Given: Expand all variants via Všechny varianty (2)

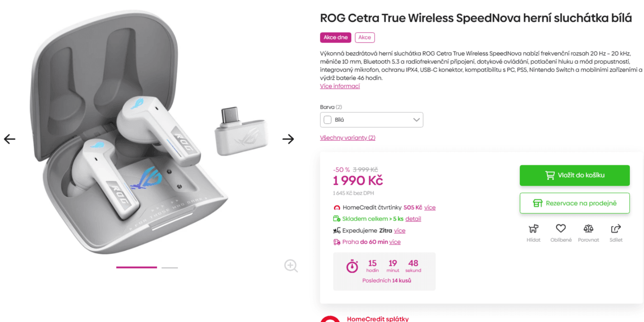Looking at the screenshot, I should pyautogui.click(x=347, y=138).
